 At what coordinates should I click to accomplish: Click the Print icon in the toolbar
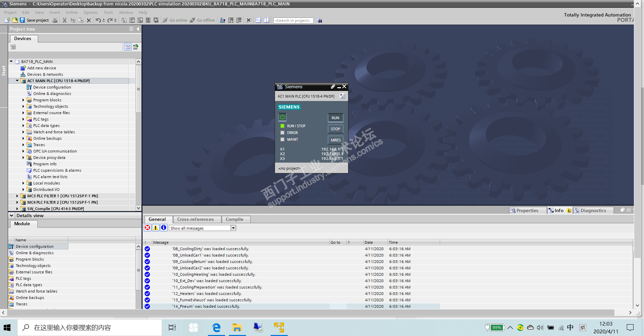(x=55, y=20)
